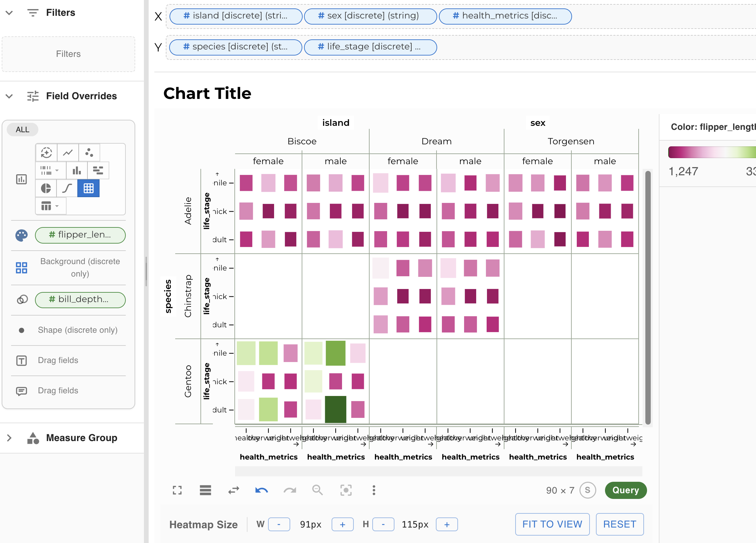Undo the last chart change
Screen dimensions: 756x543
261,490
